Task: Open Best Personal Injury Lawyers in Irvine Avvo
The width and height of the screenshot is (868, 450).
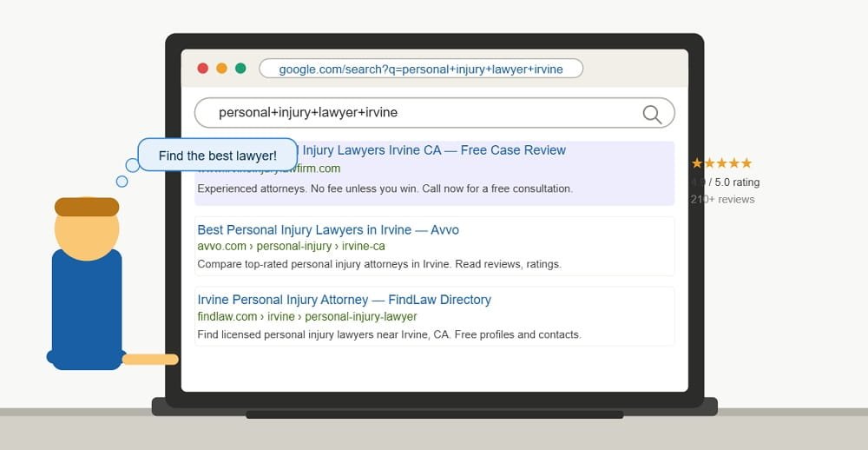Action: point(328,229)
